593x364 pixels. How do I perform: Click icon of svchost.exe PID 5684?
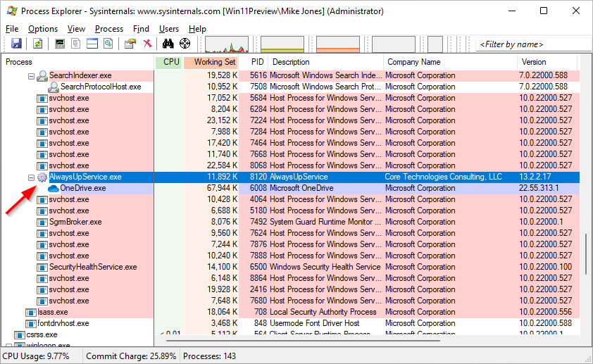(x=42, y=99)
